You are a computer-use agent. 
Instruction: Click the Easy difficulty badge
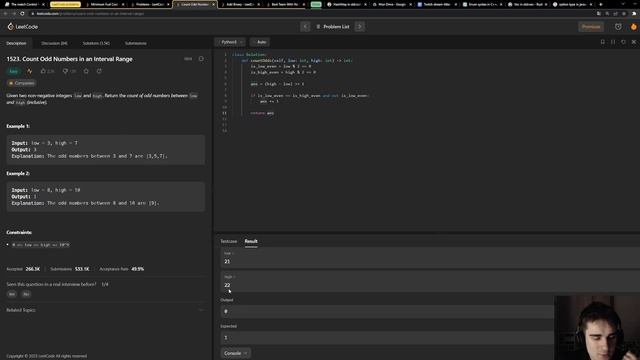tap(13, 71)
